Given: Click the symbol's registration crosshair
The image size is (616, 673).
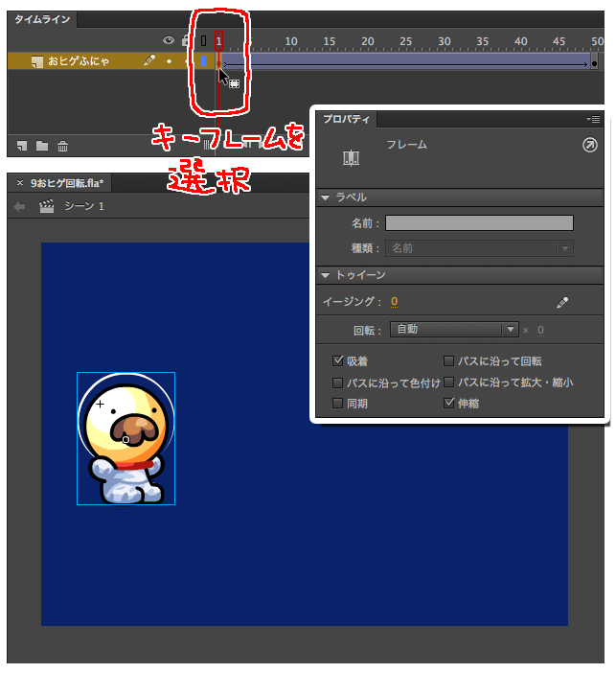Looking at the screenshot, I should 100,404.
